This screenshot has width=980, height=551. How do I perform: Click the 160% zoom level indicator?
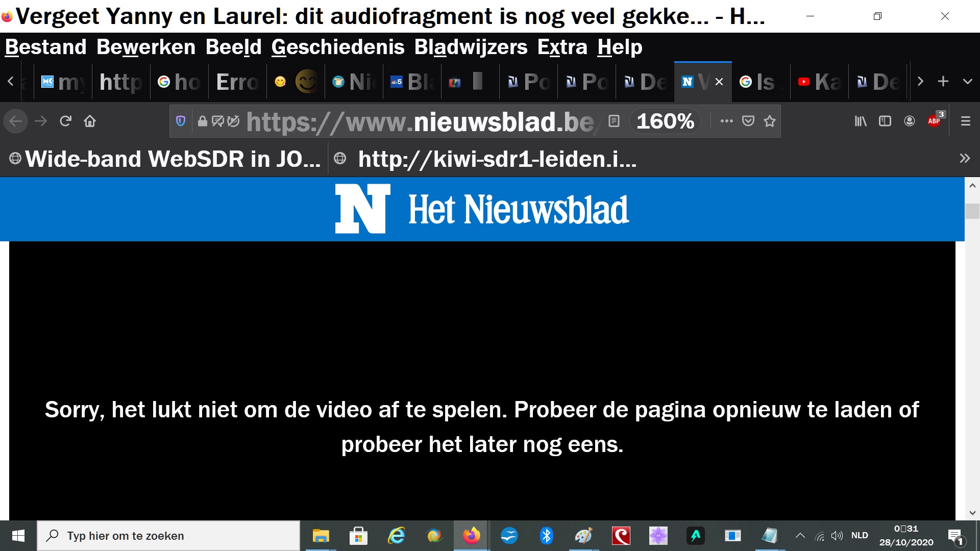665,121
